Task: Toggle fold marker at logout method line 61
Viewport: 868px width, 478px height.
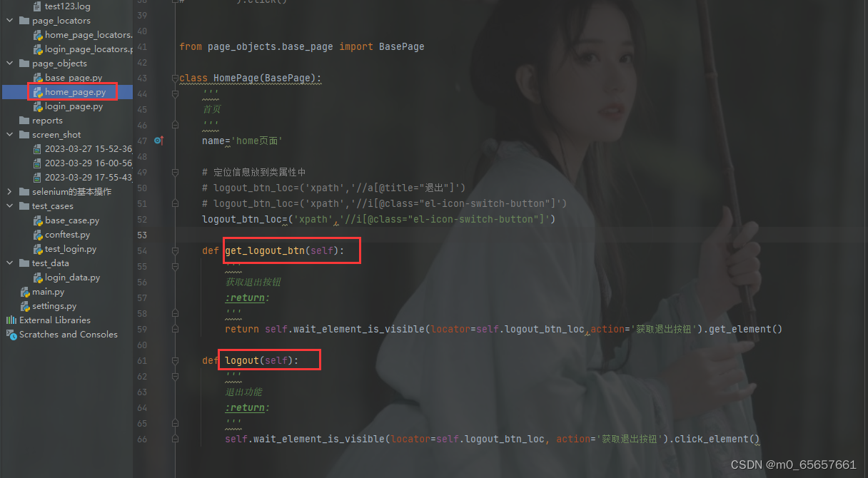Action: coord(174,360)
